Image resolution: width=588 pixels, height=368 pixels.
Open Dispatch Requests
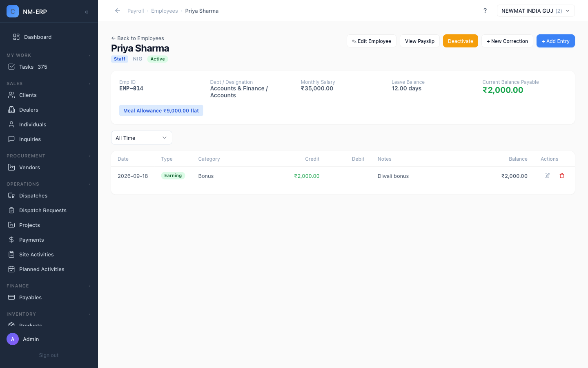[x=49, y=210]
